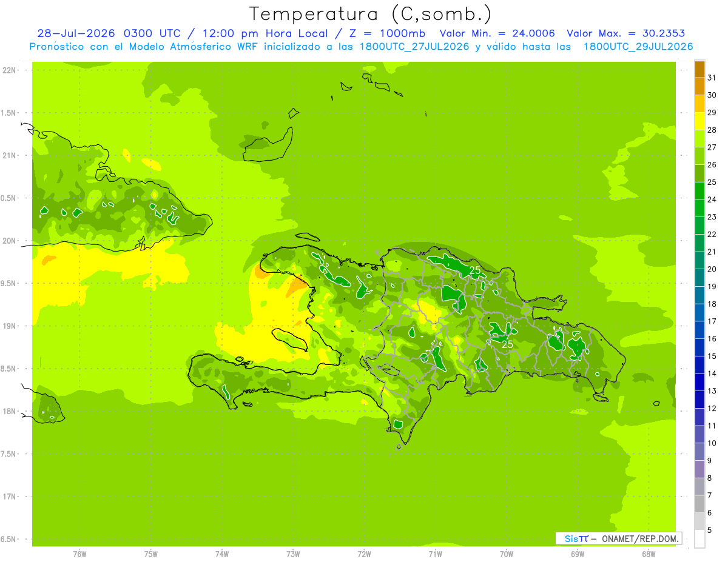Select legend swatch between 23 and 24
The image size is (728, 562).
[x=699, y=208]
